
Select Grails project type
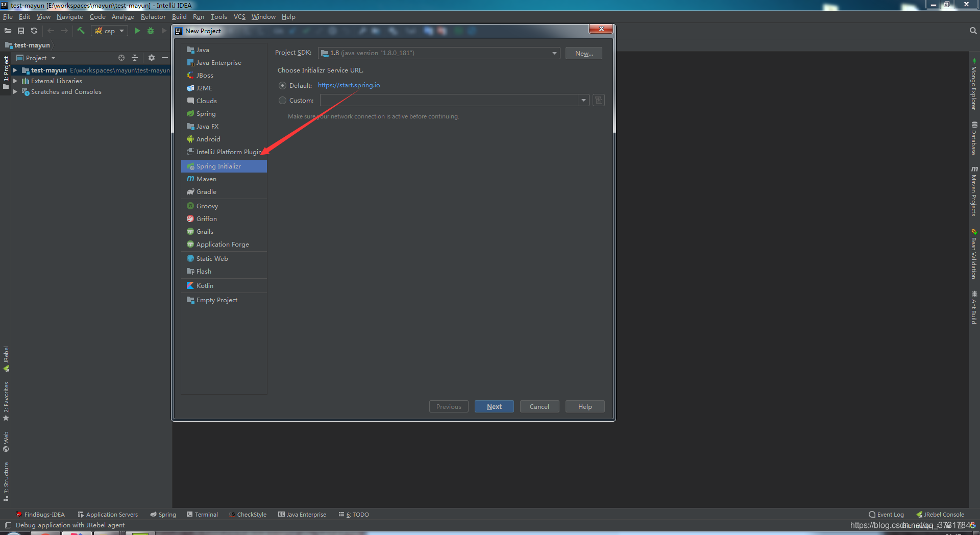click(224, 231)
